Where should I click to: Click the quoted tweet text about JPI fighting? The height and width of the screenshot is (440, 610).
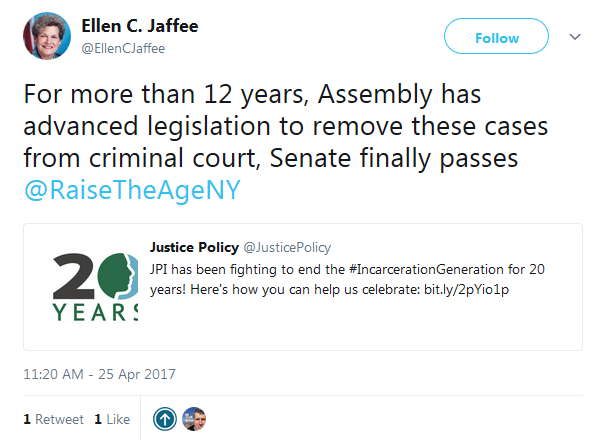(x=300, y=270)
